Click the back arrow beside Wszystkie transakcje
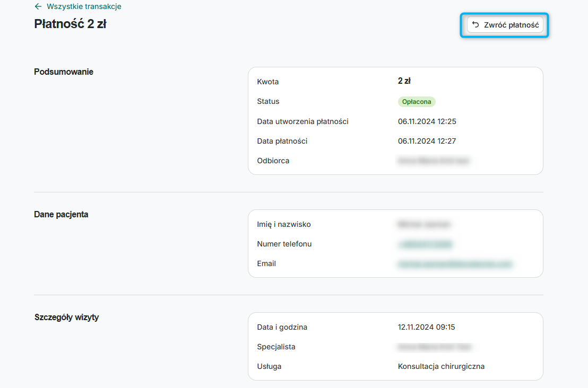Image resolution: width=588 pixels, height=388 pixels. point(37,6)
